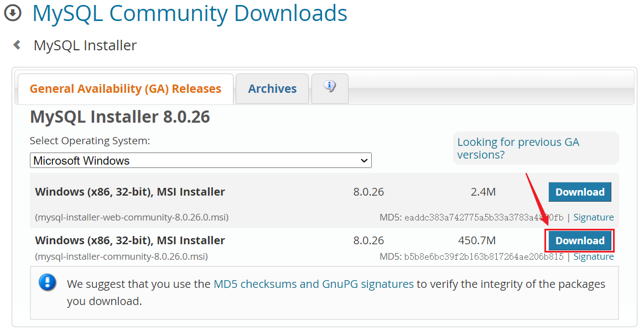Open the Select Operating System dropdown
This screenshot has width=644, height=331.
201,160
